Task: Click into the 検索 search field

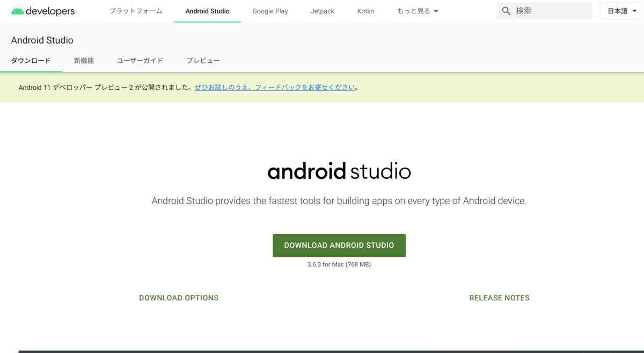Action: [545, 11]
